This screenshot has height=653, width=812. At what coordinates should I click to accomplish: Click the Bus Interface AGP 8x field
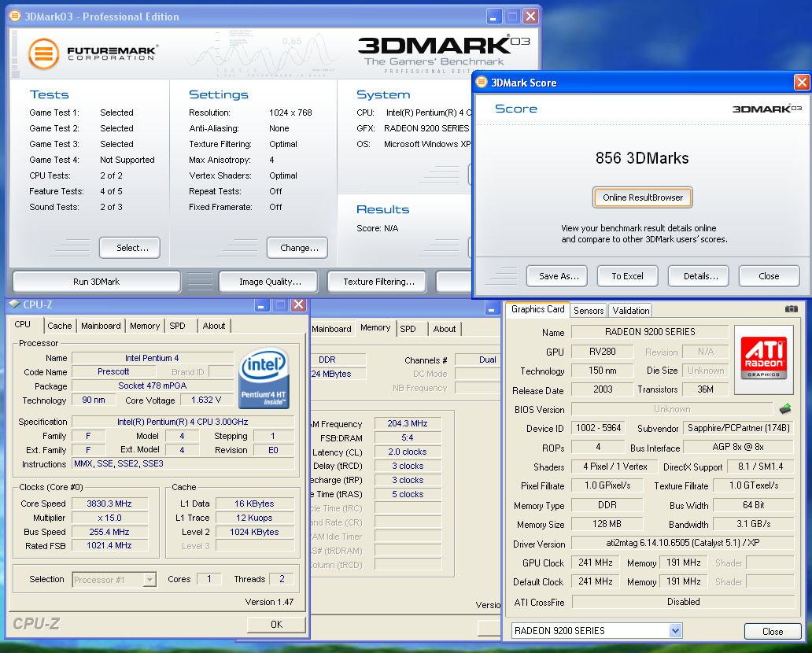click(739, 447)
